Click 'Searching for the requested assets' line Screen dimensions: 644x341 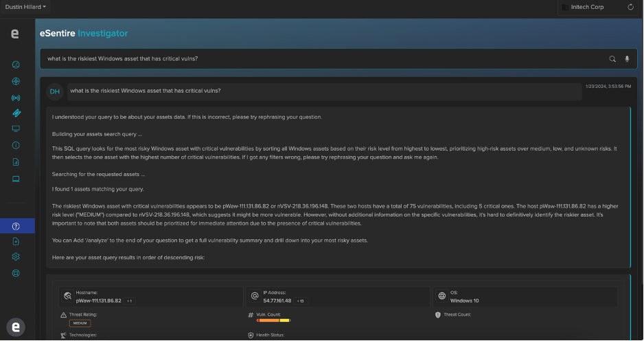98,175
